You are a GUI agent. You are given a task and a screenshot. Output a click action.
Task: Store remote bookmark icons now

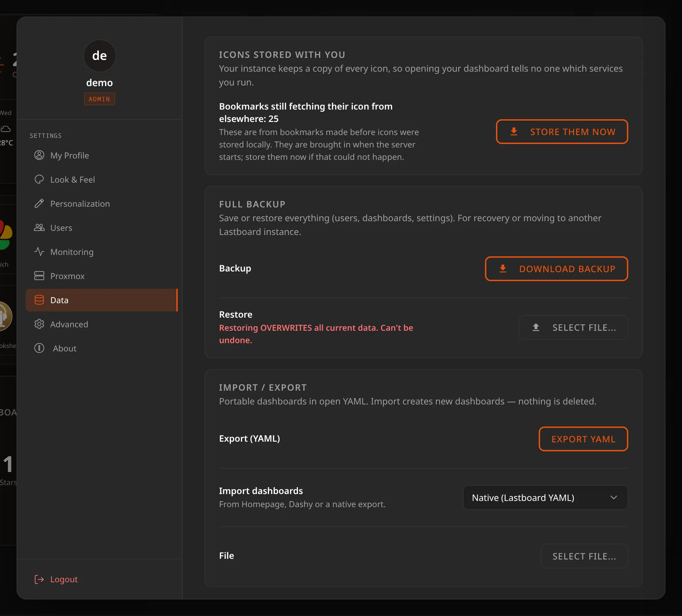pyautogui.click(x=562, y=132)
